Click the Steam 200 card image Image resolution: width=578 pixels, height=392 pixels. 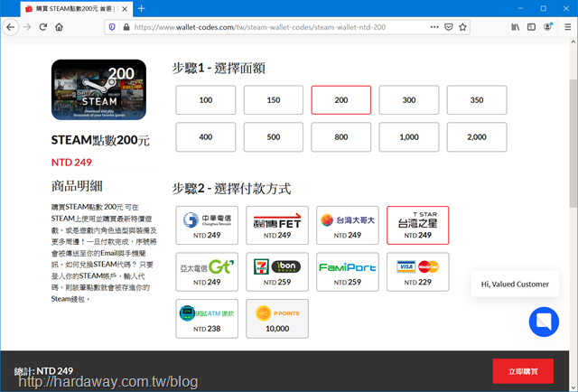click(98, 89)
